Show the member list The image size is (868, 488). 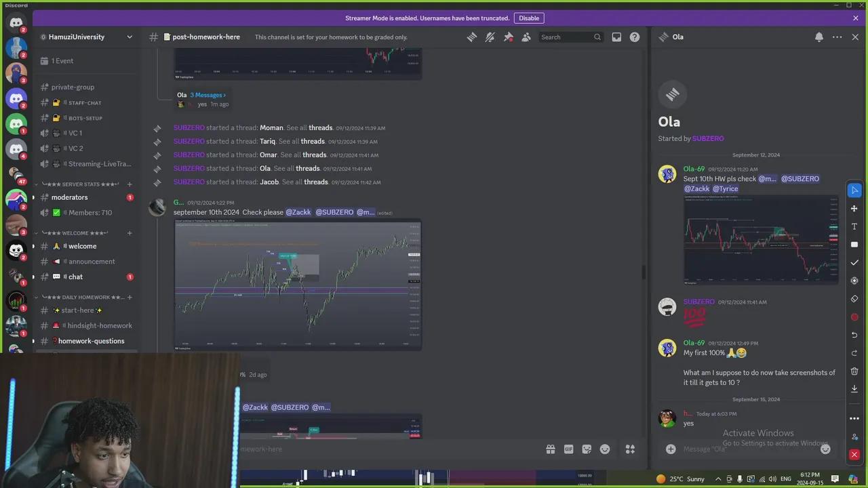pyautogui.click(x=526, y=37)
